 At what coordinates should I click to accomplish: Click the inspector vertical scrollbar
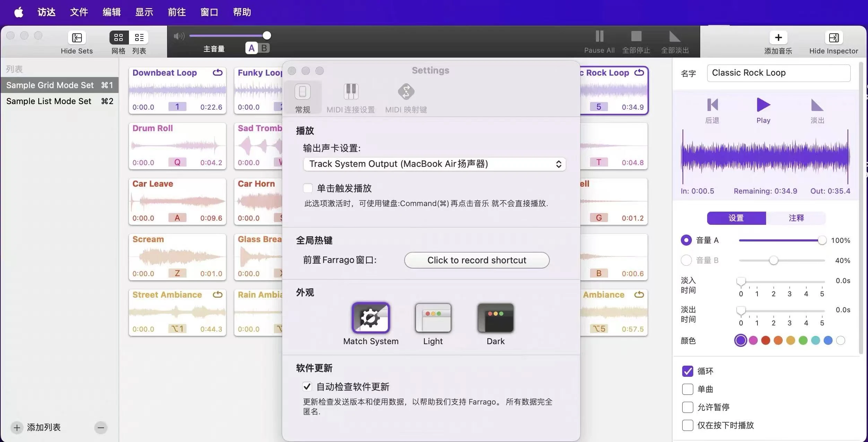[x=861, y=208]
